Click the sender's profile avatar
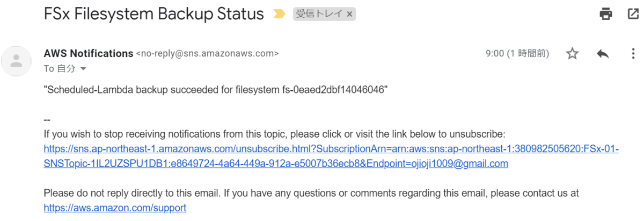The width and height of the screenshot is (644, 221). click(17, 61)
